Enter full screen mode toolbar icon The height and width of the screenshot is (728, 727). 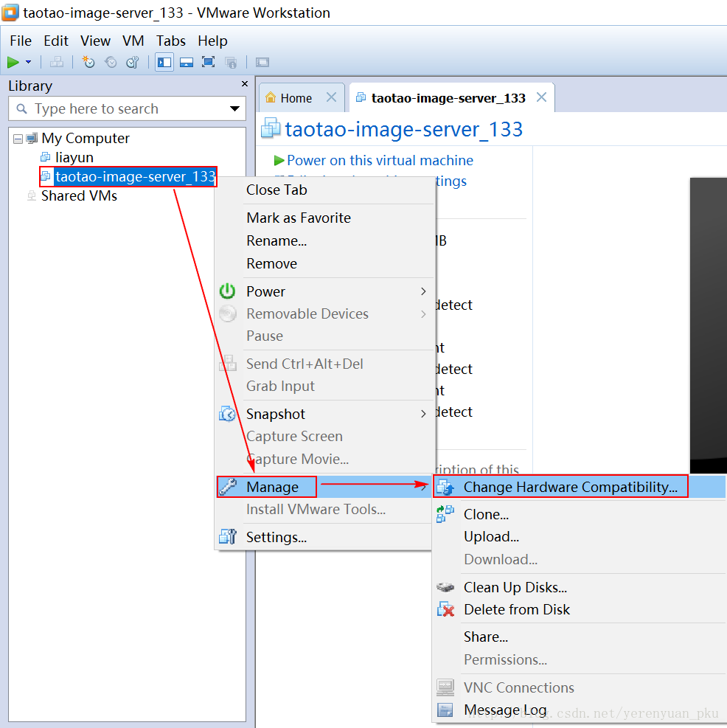pyautogui.click(x=209, y=62)
